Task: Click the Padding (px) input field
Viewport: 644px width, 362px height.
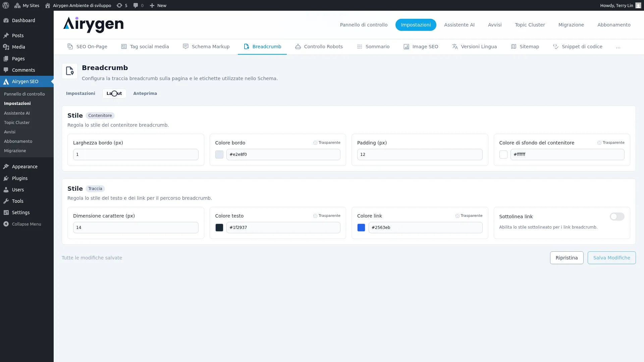Action: [x=420, y=155]
